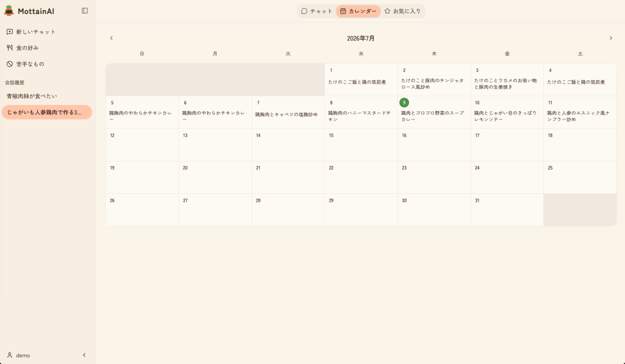The width and height of the screenshot is (625, 364).
Task: Select today's highlighted date 9
Action: (404, 103)
